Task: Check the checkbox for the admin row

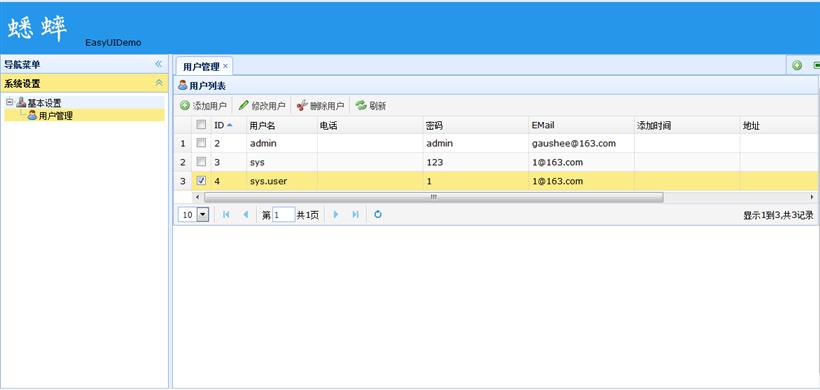Action: (x=201, y=143)
